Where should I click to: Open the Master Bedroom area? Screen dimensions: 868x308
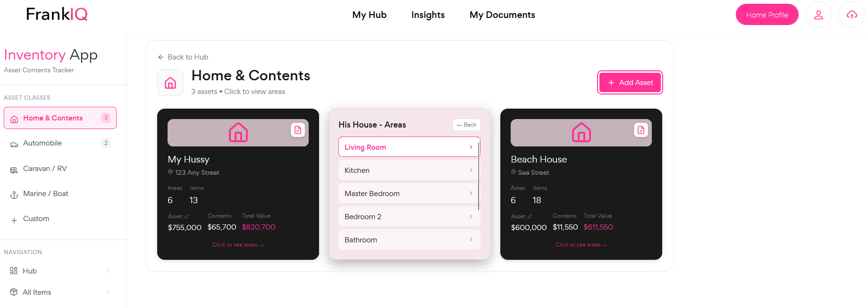(x=409, y=193)
